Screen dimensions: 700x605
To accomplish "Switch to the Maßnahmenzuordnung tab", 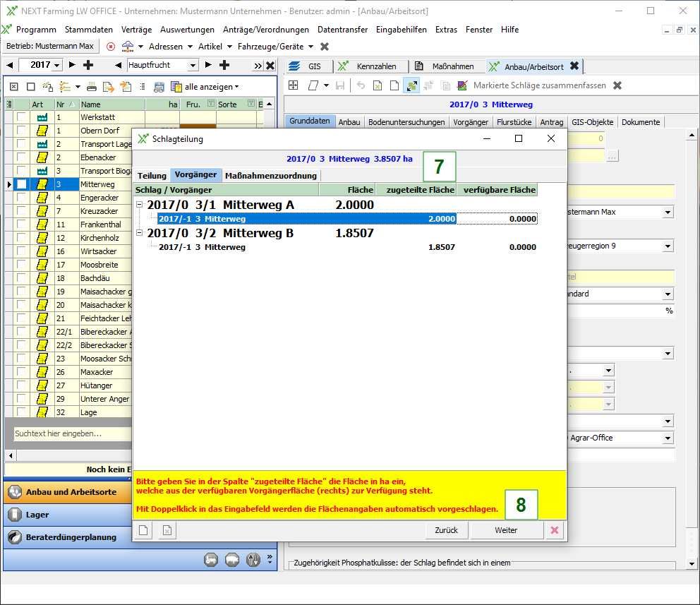I will click(x=271, y=175).
